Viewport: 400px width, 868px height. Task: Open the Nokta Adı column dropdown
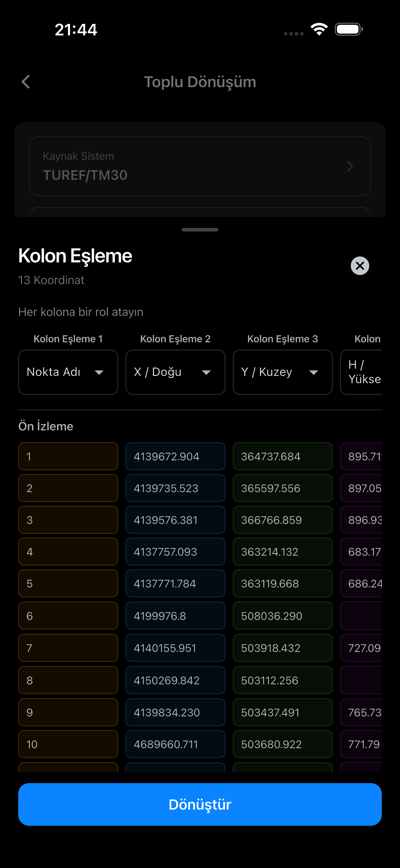tap(68, 372)
